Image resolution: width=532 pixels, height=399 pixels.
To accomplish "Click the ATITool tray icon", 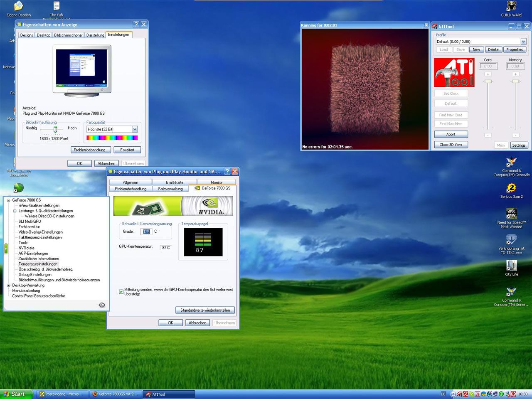I will (x=460, y=394).
